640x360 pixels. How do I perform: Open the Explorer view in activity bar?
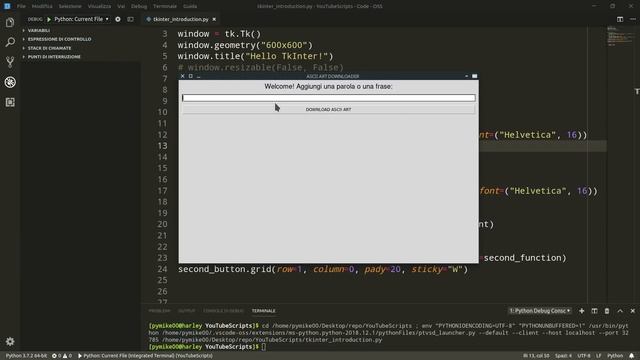pyautogui.click(x=10, y=22)
